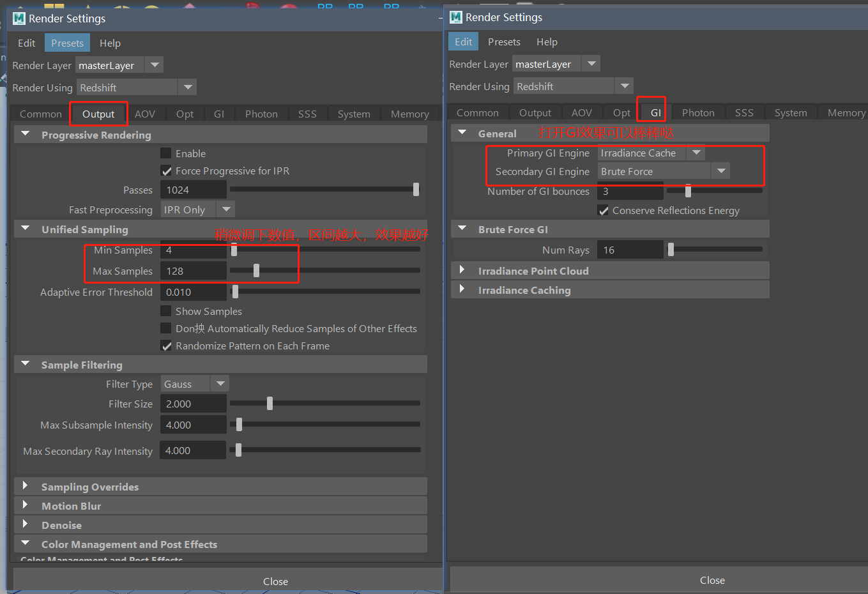Open Render Using dropdown in the Output settings window
The height and width of the screenshot is (594, 868).
[x=137, y=88]
